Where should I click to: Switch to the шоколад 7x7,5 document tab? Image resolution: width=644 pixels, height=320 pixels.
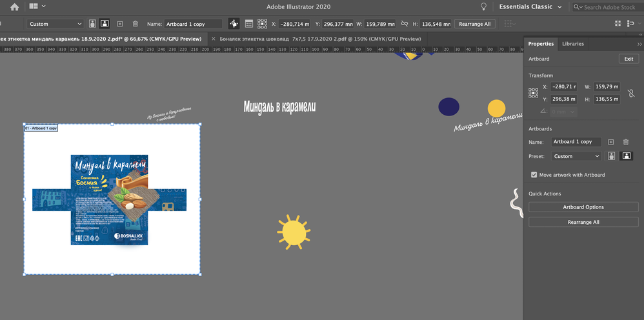pos(320,39)
